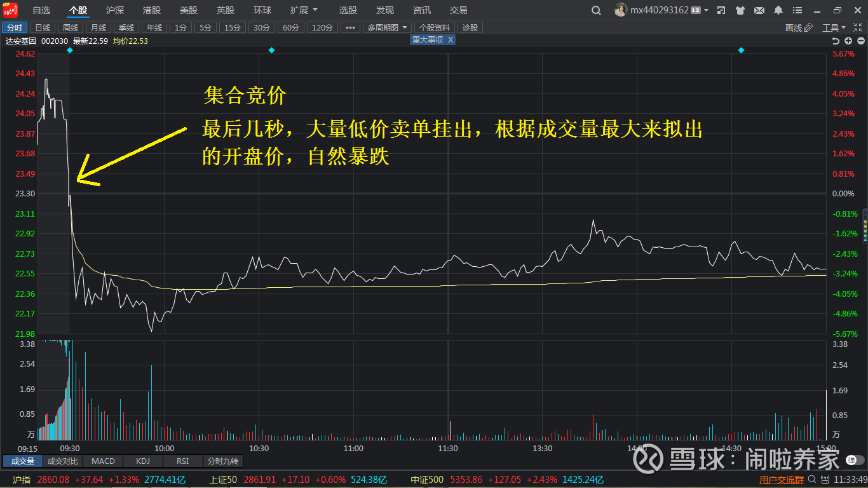Zoom out with the minus circle icon
Viewport: 868px width, 488px height.
[861, 39]
